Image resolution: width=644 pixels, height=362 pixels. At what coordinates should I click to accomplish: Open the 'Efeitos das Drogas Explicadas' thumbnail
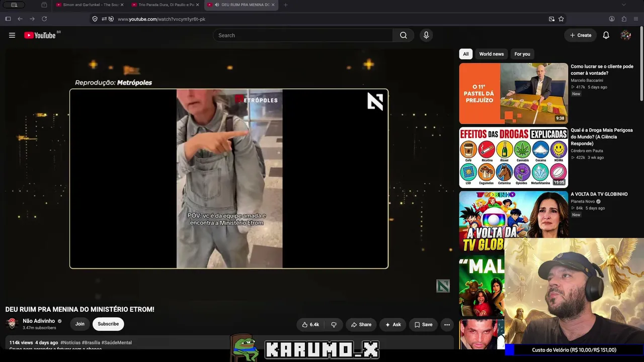coord(513,157)
